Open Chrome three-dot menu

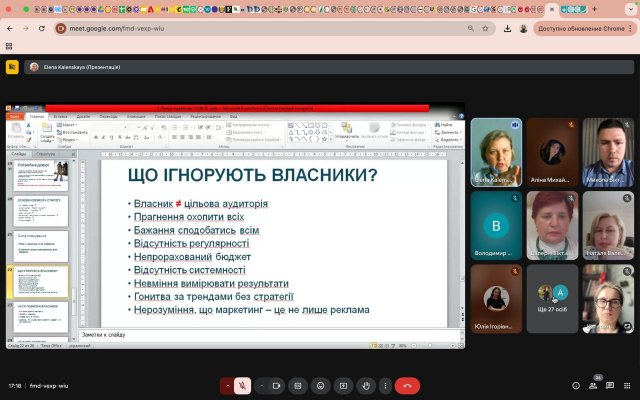(630, 29)
